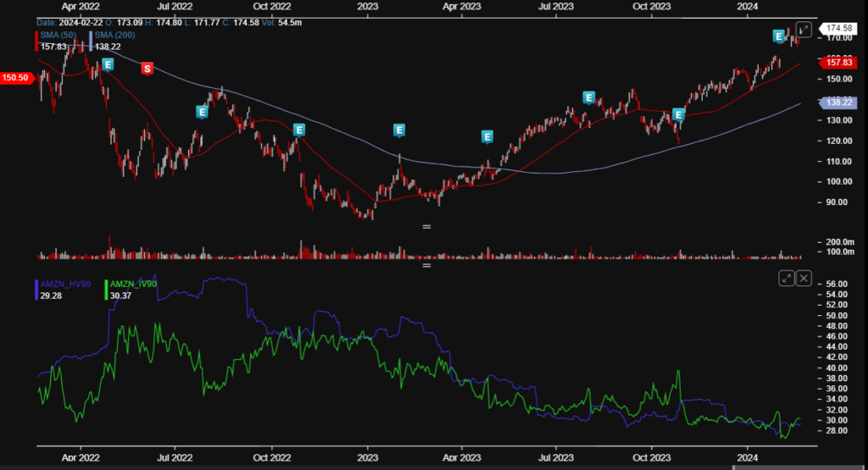Click the lavender 138.22 price axis tag
This screenshot has width=868, height=470.
838,102
